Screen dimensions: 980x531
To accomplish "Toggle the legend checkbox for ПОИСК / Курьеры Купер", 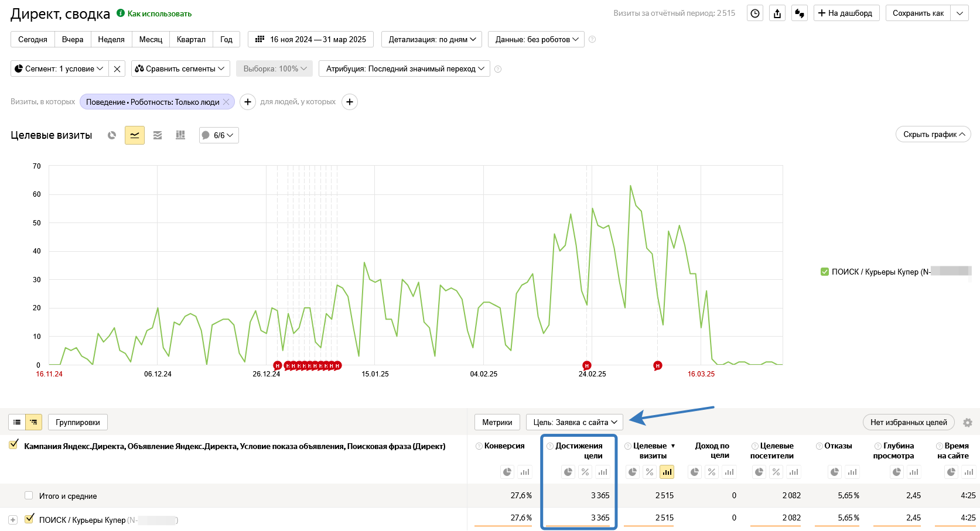I will click(x=825, y=272).
